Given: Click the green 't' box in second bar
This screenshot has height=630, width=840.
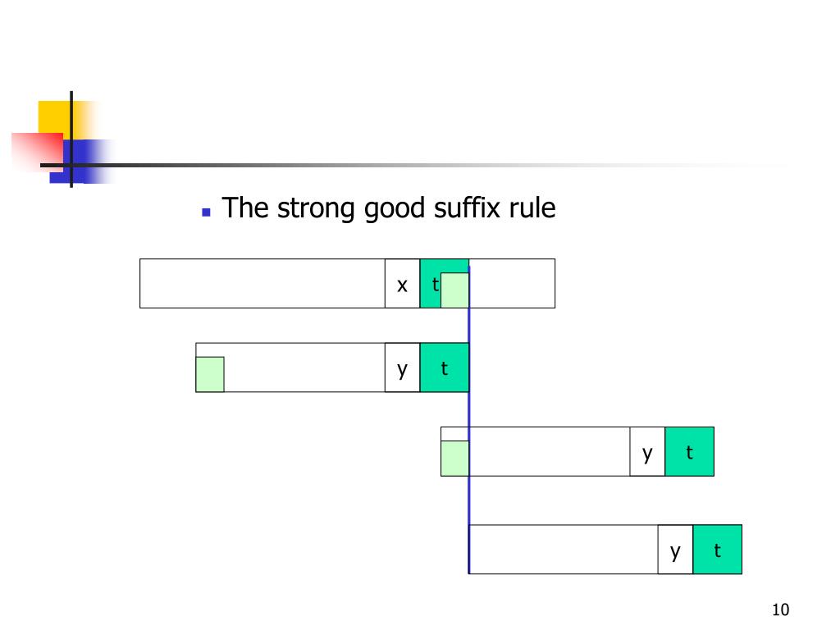Looking at the screenshot, I should point(445,367).
